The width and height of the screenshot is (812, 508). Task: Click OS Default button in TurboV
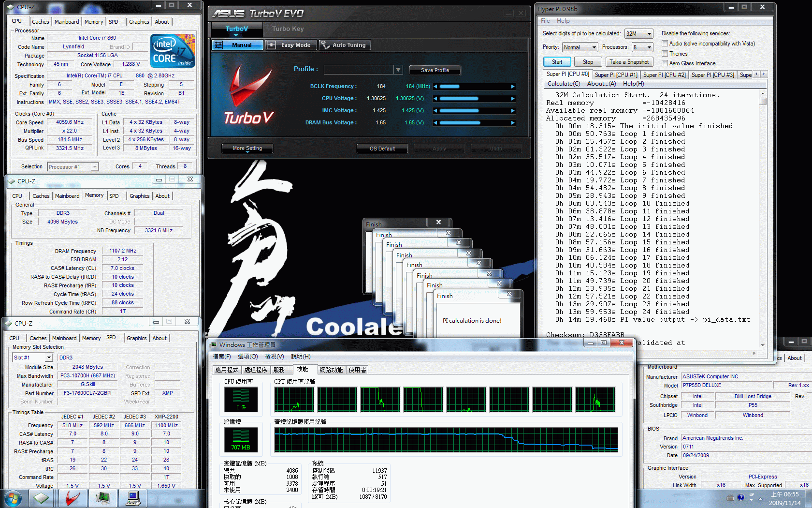pyautogui.click(x=382, y=149)
